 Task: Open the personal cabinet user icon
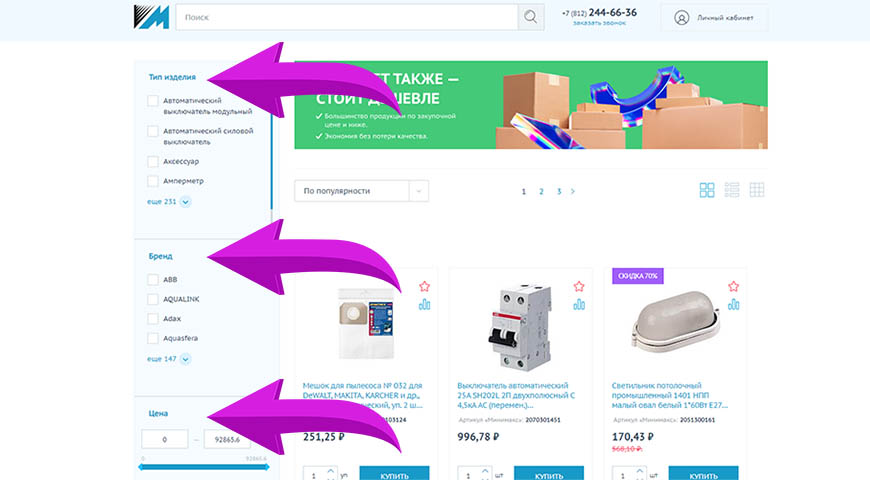coord(681,18)
